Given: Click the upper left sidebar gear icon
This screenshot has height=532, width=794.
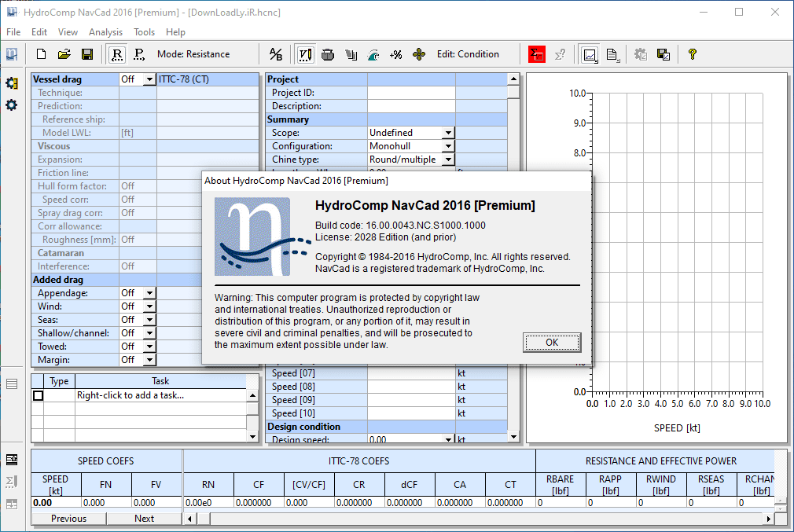Looking at the screenshot, I should pyautogui.click(x=12, y=83).
